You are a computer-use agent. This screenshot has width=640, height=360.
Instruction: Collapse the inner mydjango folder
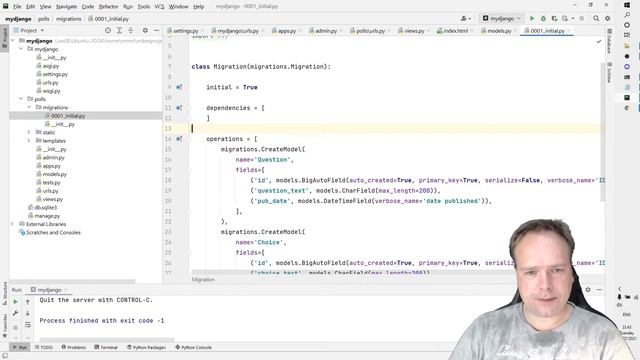click(21, 49)
